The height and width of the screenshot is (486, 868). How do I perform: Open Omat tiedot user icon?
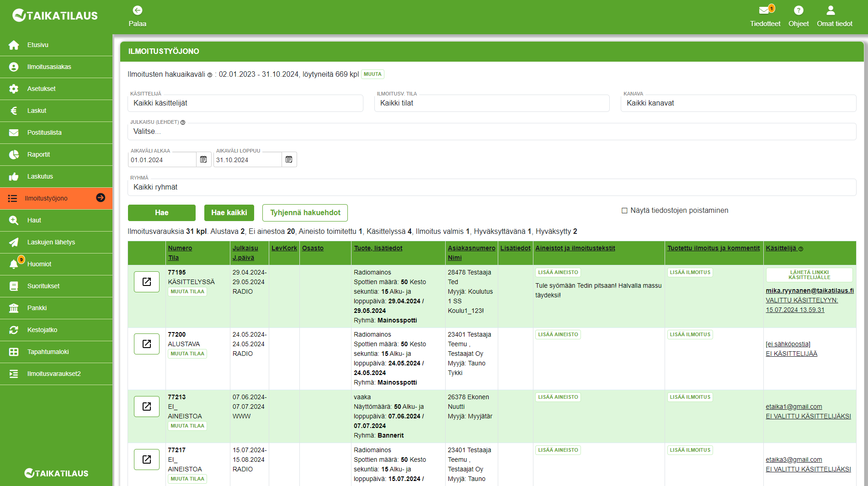point(831,10)
